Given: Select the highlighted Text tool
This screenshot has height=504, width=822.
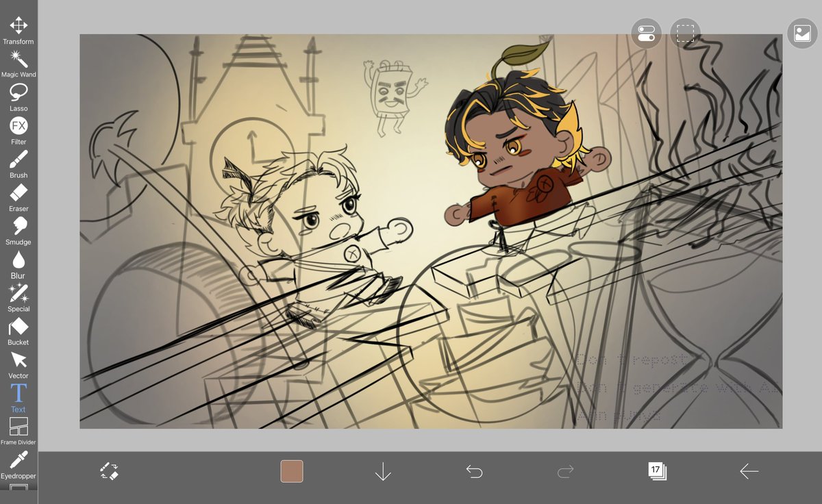Looking at the screenshot, I should point(18,399).
